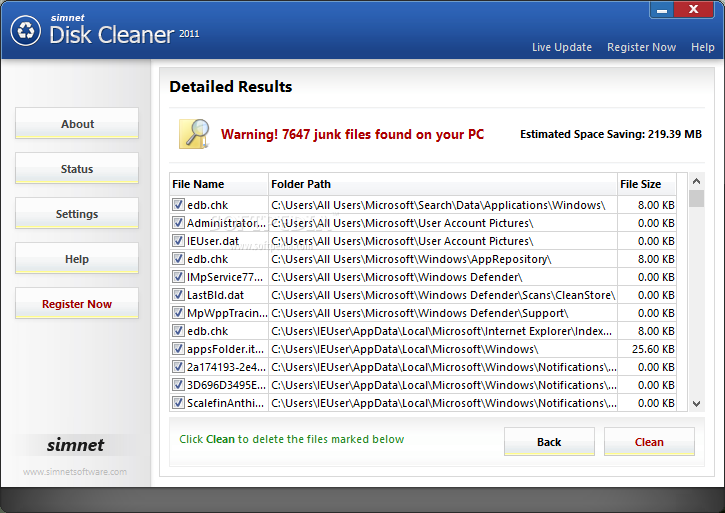This screenshot has width=725, height=513.
Task: Open the Help menu in the header
Action: coord(702,47)
